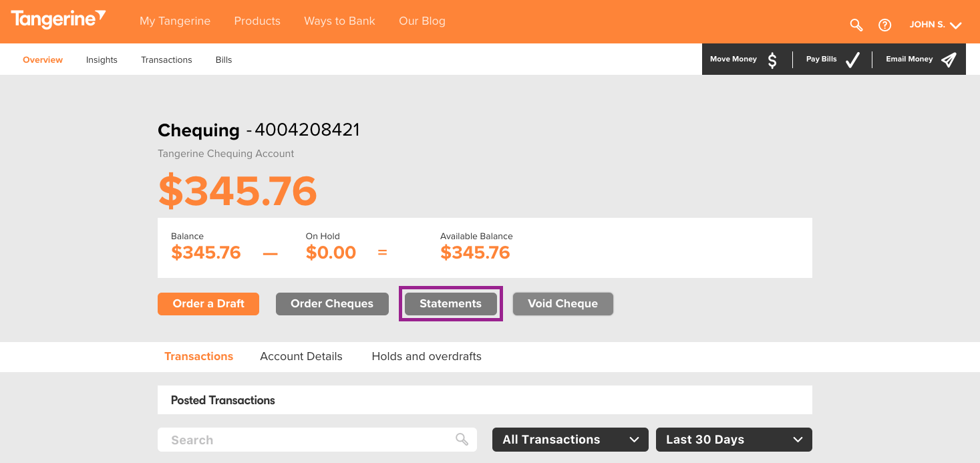Open the Products menu
980x463 pixels.
coord(257,21)
